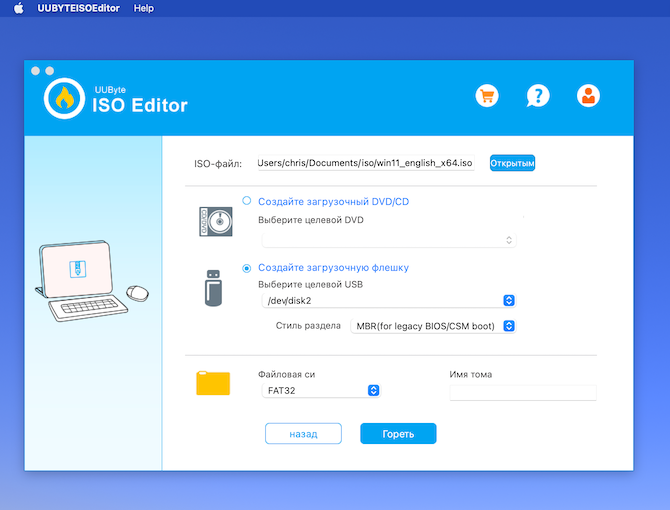Click the Имя тома label
The image size is (670, 510).
pos(470,375)
